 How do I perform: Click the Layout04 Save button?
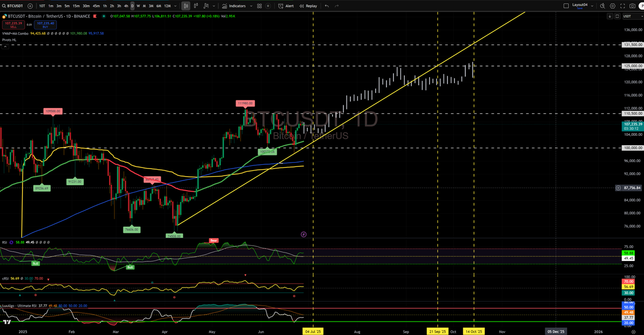(580, 8)
